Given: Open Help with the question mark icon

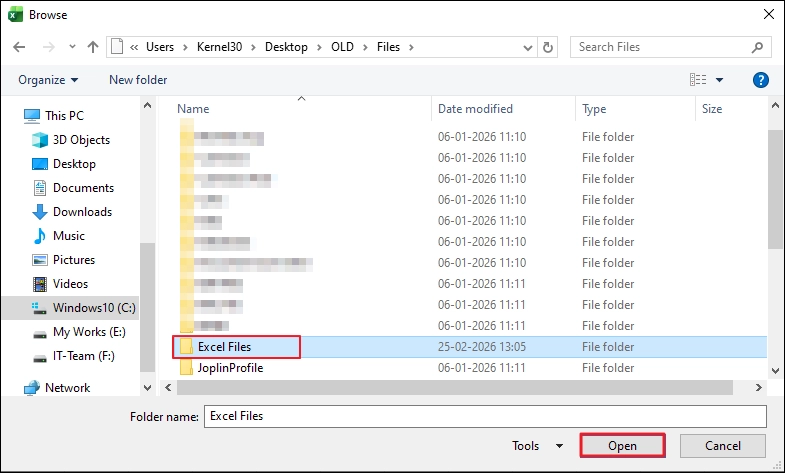Looking at the screenshot, I should click(x=760, y=80).
